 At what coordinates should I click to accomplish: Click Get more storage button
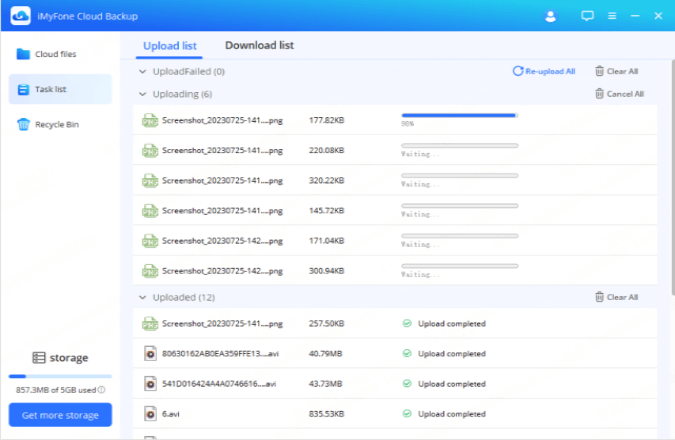pos(60,415)
